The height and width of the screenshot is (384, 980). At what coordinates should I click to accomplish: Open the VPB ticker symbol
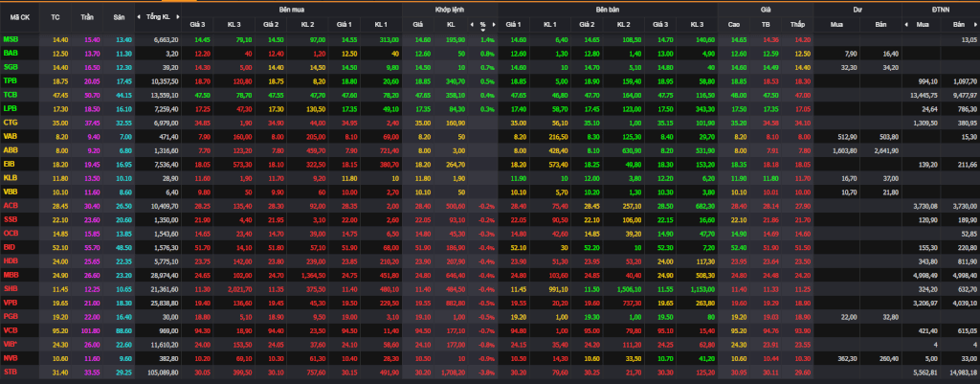tap(10, 302)
